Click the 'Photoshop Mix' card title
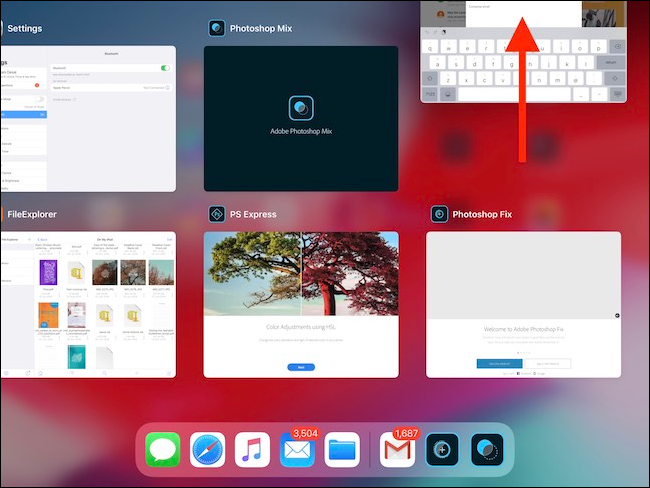 tap(261, 28)
